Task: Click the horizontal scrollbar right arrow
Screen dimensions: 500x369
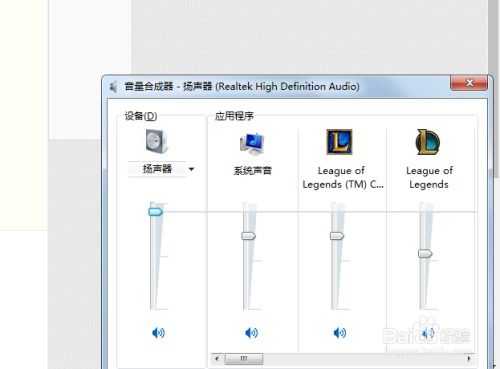Action: click(469, 359)
